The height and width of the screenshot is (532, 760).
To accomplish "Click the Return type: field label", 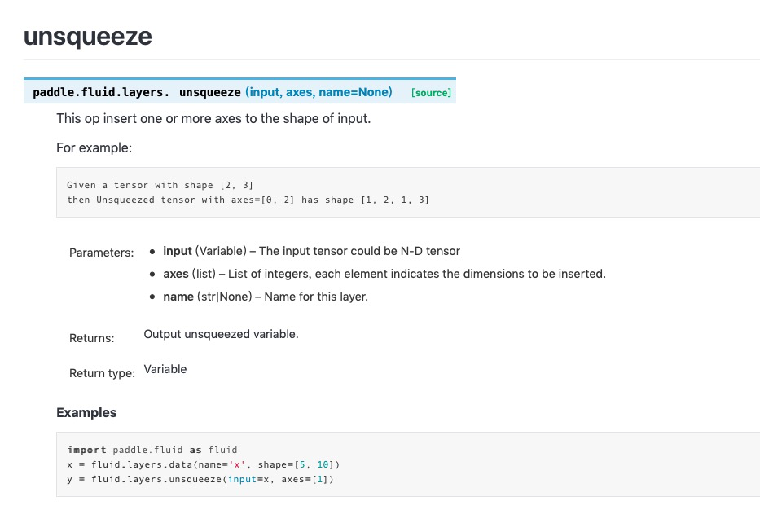I will (103, 373).
